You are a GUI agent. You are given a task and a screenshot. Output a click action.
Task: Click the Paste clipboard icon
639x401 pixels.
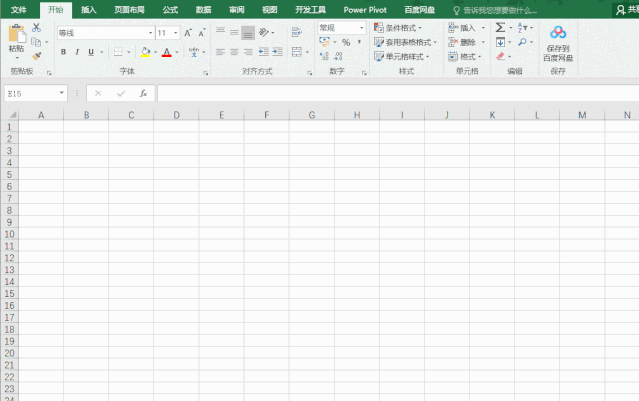(x=17, y=33)
